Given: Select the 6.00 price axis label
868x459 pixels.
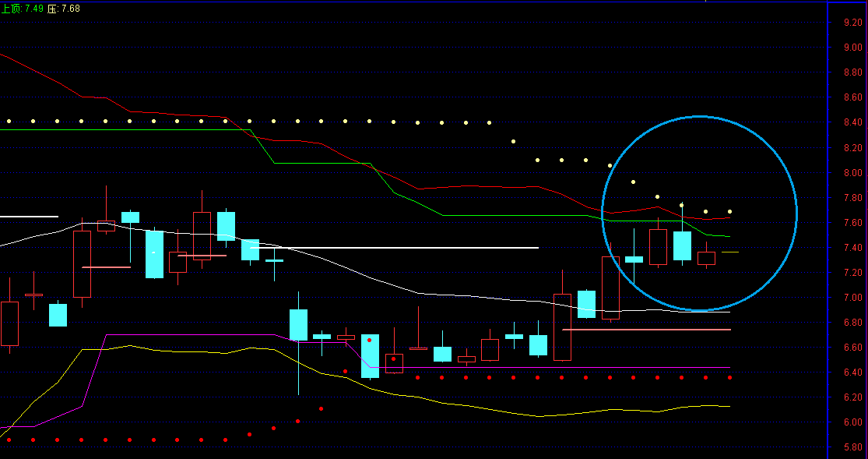Looking at the screenshot, I should click(852, 422).
